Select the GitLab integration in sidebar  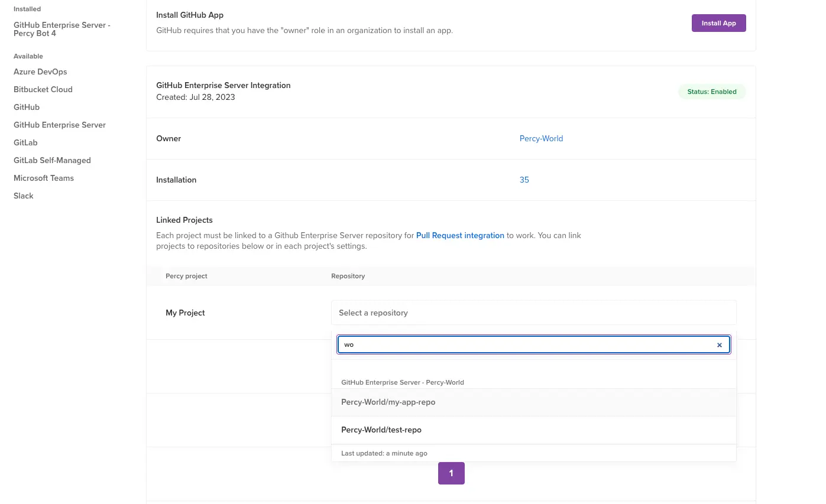25,143
